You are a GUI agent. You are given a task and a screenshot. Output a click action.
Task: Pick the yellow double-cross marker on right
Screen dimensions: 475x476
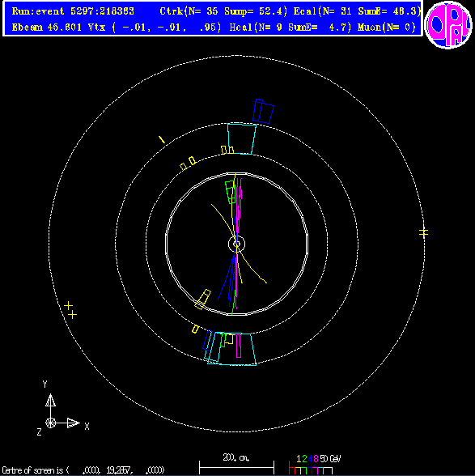tap(424, 232)
